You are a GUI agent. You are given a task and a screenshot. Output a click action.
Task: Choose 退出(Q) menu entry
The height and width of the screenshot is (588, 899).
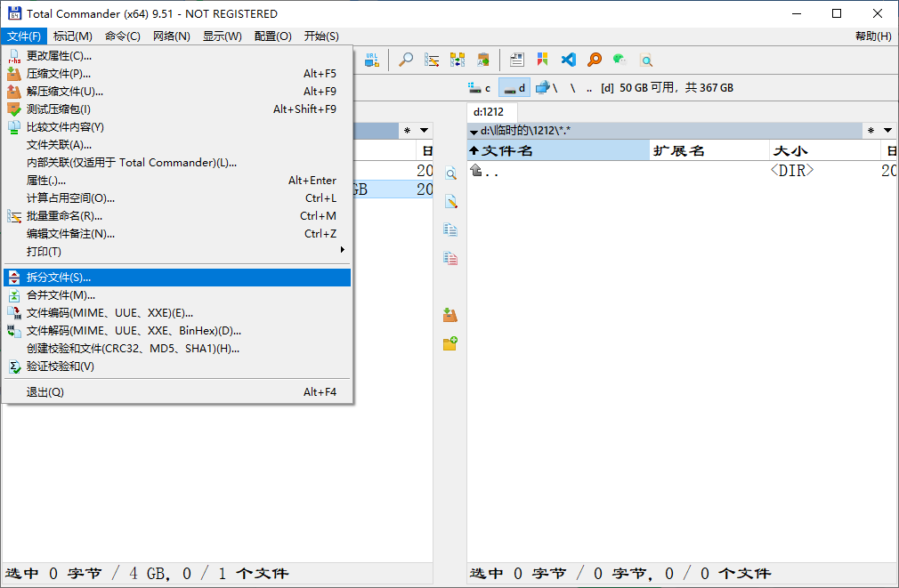[x=177, y=392]
